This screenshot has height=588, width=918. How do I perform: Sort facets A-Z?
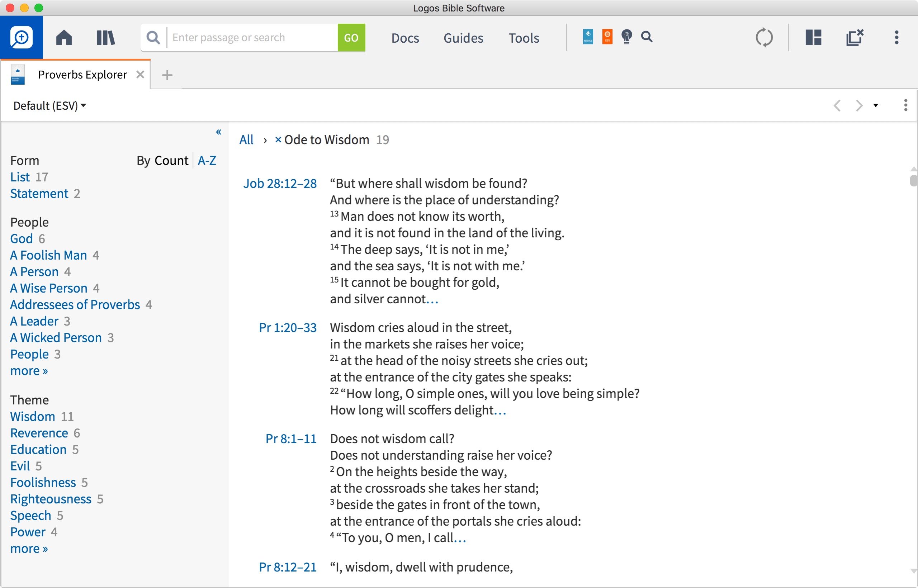point(207,160)
